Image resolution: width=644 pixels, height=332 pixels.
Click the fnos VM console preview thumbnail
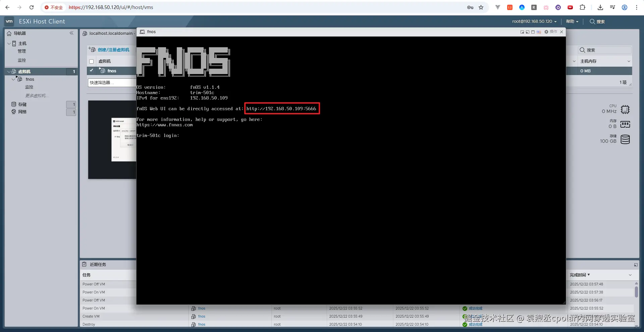pyautogui.click(x=112, y=139)
